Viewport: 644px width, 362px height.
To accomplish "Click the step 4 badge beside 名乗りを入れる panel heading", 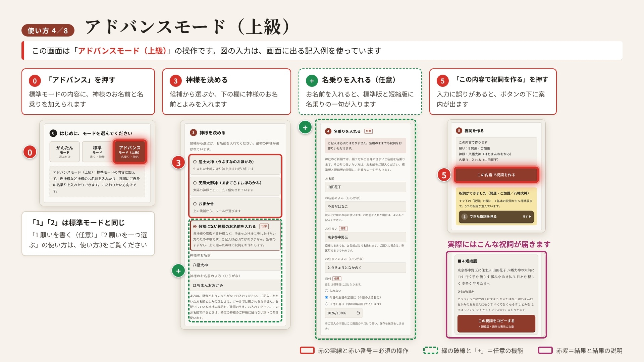I will tap(328, 131).
